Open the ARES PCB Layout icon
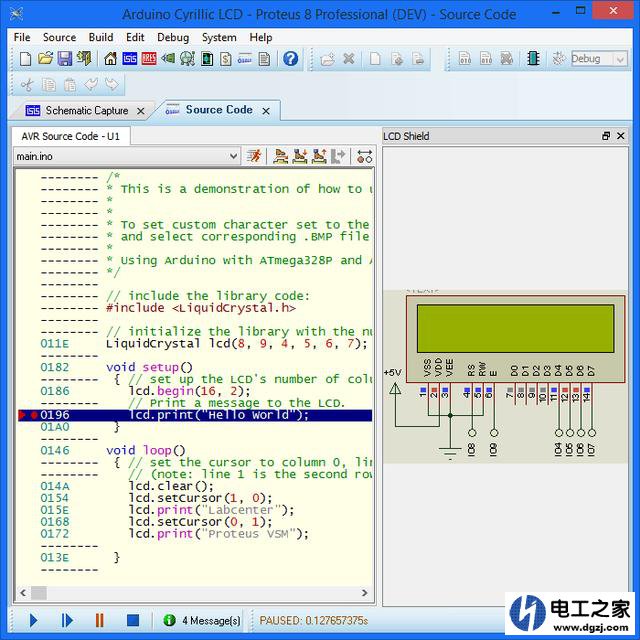640x640 pixels. (x=149, y=59)
